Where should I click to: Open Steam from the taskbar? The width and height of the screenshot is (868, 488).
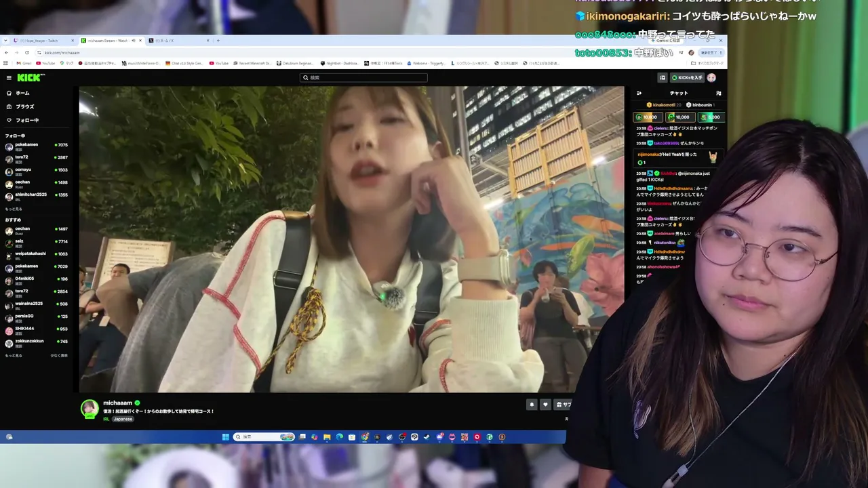(427, 437)
